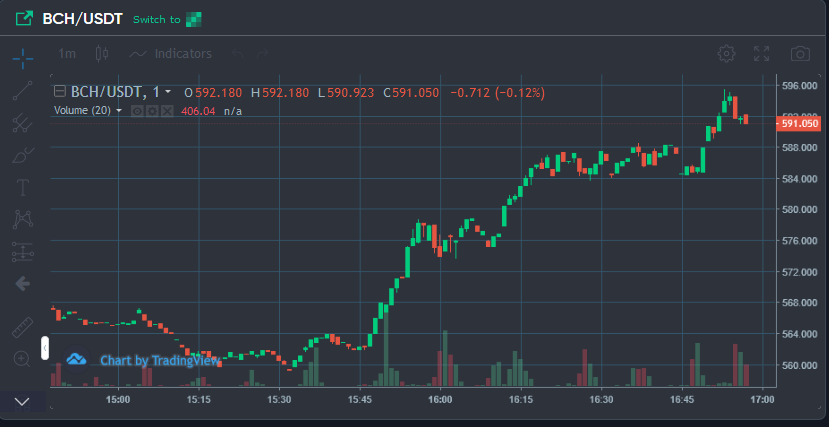Click the 596.000 price axis label
The width and height of the screenshot is (829, 427).
pos(802,85)
